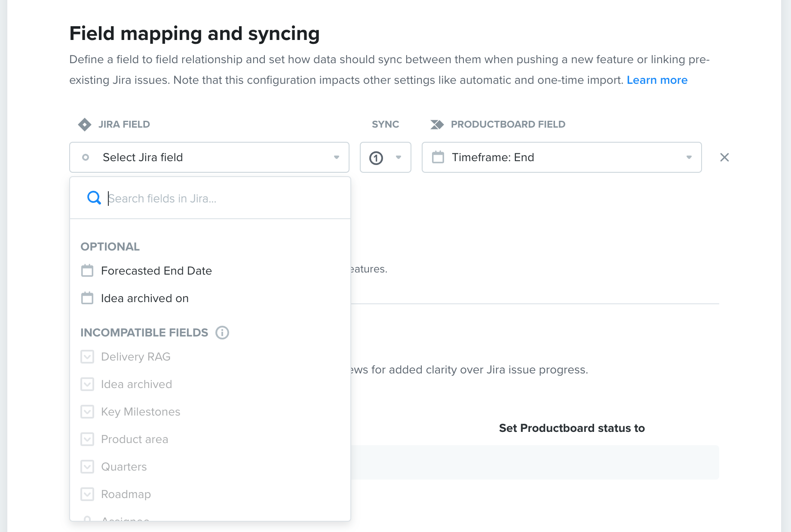Click the Productboard logo icon

click(437, 125)
